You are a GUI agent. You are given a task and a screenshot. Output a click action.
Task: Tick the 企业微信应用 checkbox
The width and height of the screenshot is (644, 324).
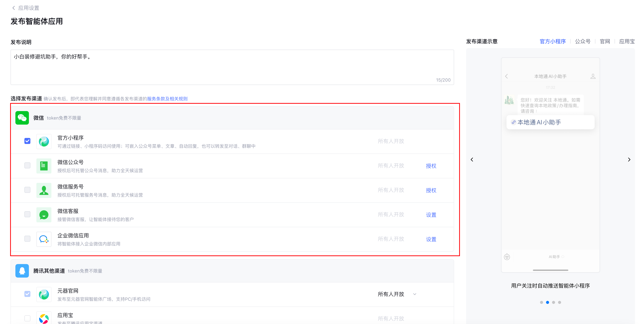point(28,239)
